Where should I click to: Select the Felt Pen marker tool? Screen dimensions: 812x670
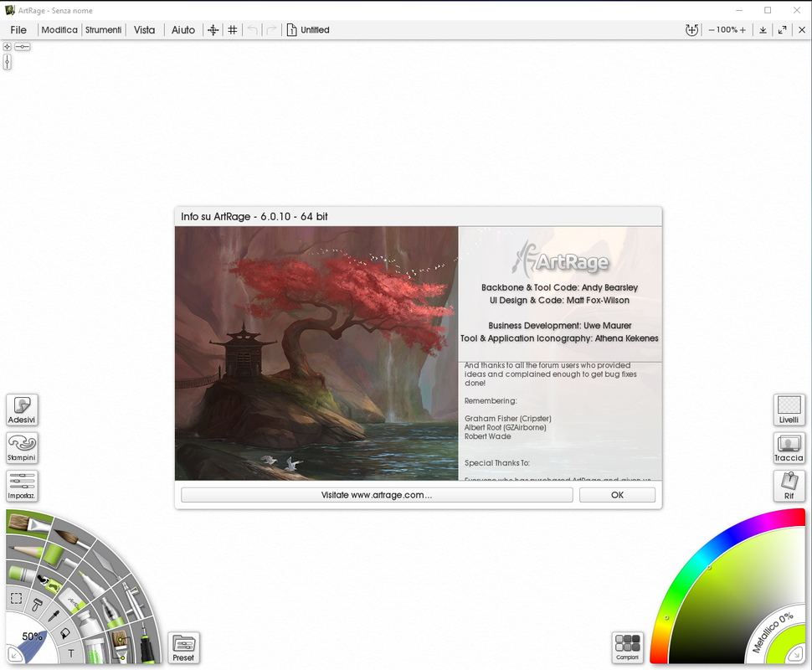90,583
